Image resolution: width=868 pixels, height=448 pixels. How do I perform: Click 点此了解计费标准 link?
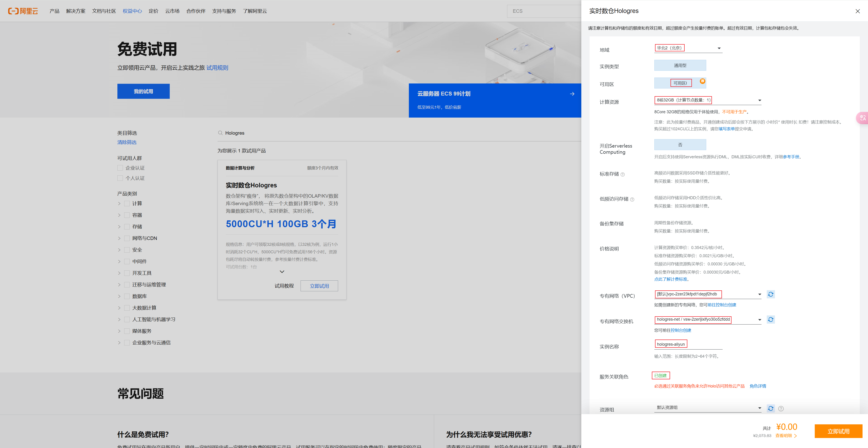pyautogui.click(x=671, y=279)
